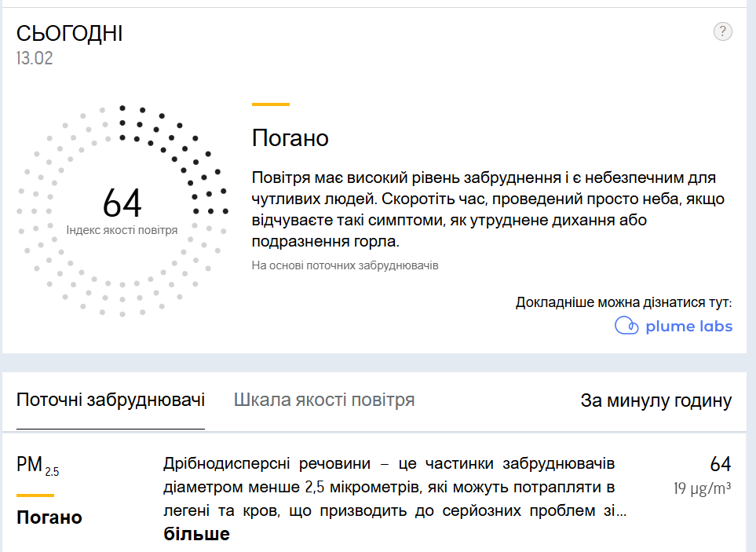756x552 pixels.
Task: Click the large 64 index number inside the gauge
Action: [122, 204]
